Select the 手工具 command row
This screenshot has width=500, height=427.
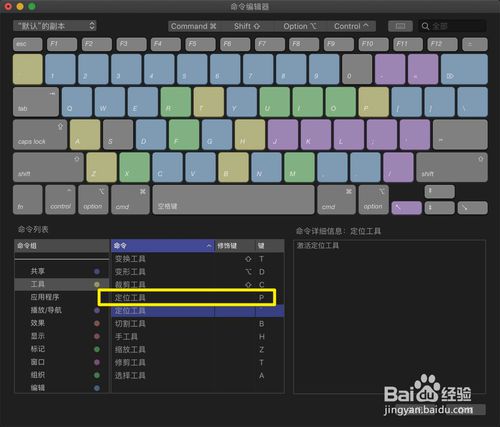pos(198,337)
